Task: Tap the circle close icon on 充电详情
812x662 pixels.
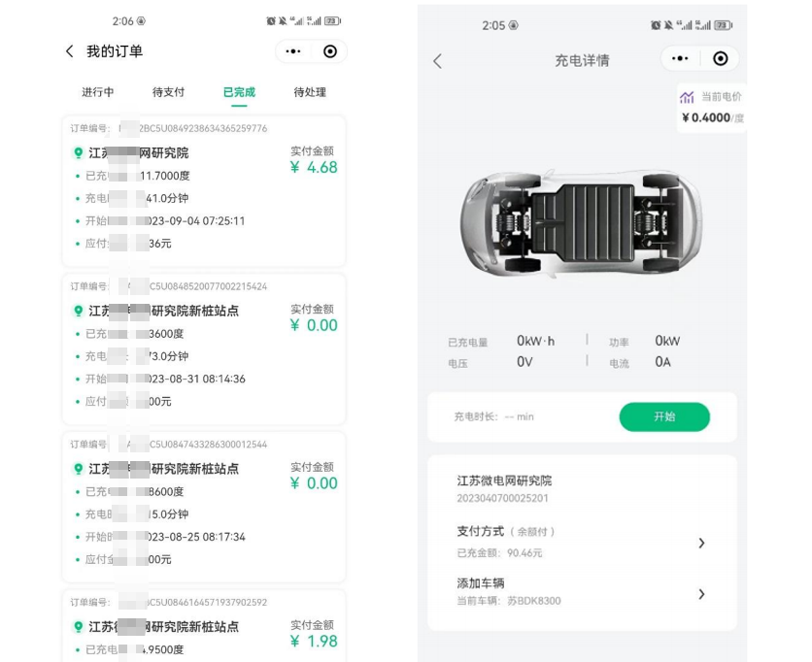Action: [720, 58]
